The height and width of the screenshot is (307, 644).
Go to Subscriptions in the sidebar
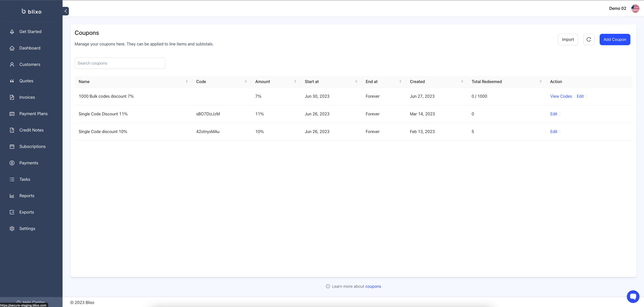[x=32, y=146]
